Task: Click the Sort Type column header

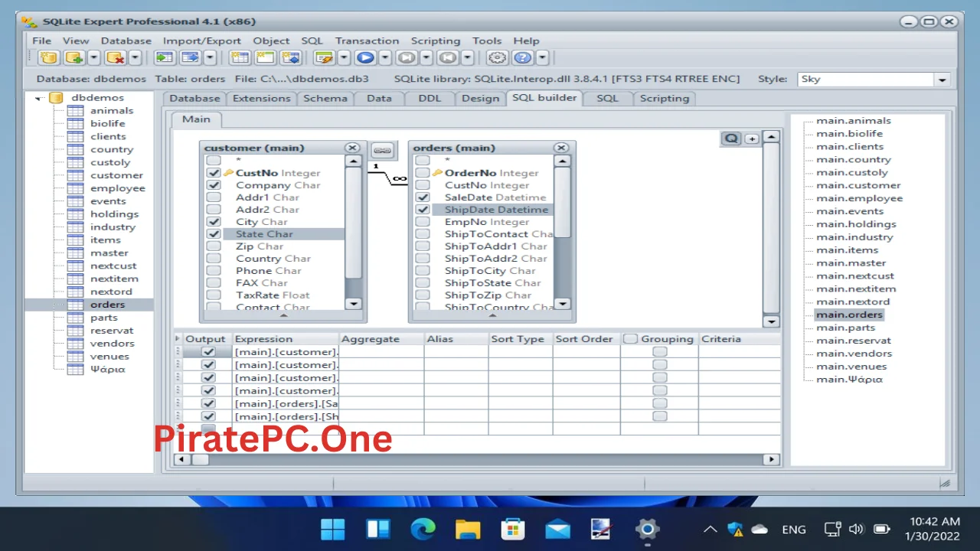Action: [521, 339]
